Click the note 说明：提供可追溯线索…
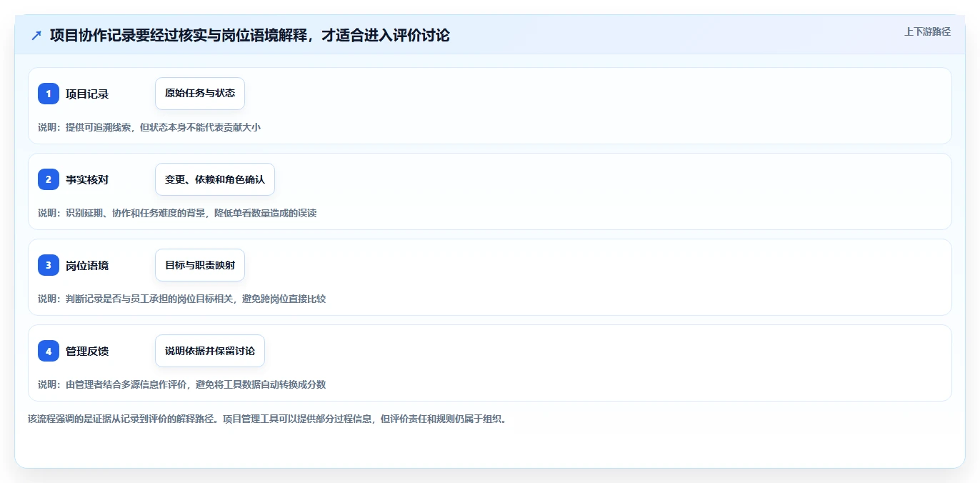 [x=149, y=127]
